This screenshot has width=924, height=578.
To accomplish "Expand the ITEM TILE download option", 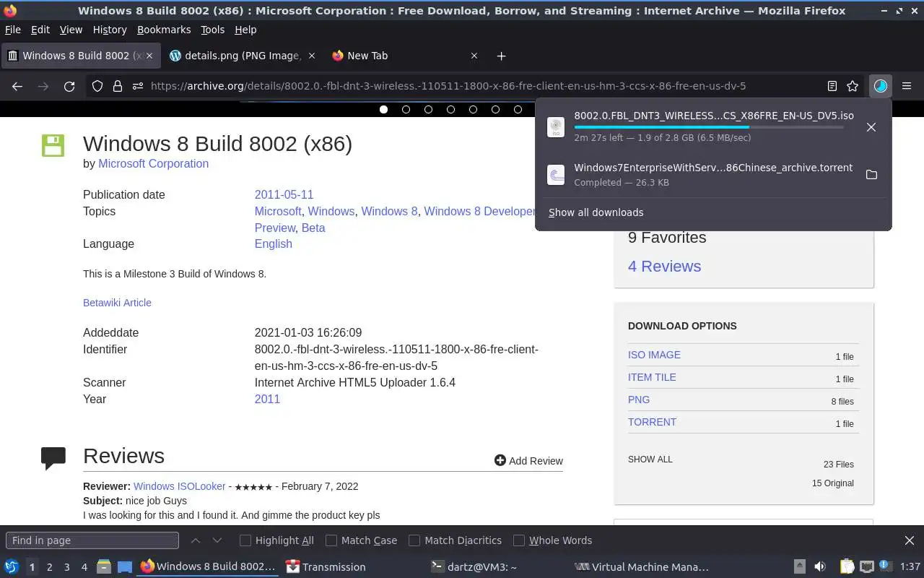I will [x=652, y=377].
